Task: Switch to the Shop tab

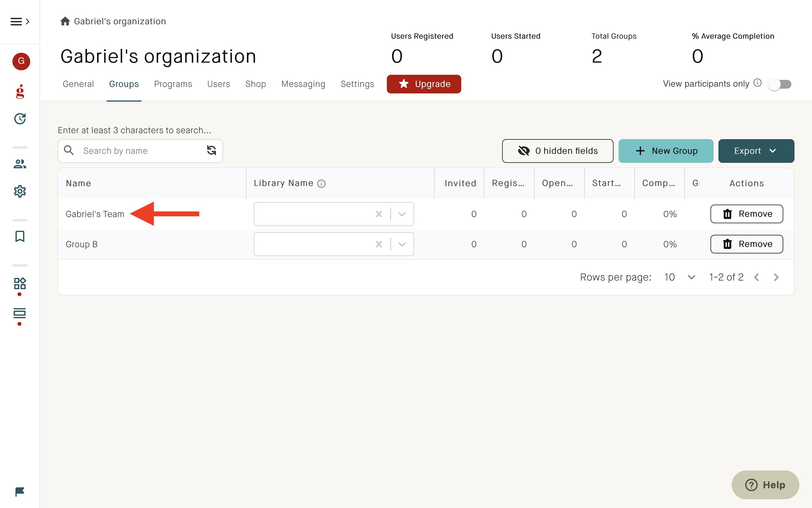Action: tap(255, 84)
